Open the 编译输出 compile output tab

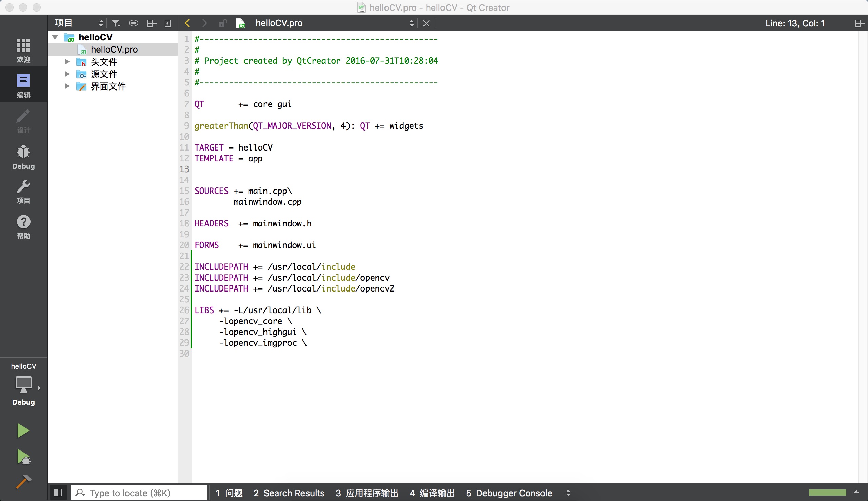[432, 493]
